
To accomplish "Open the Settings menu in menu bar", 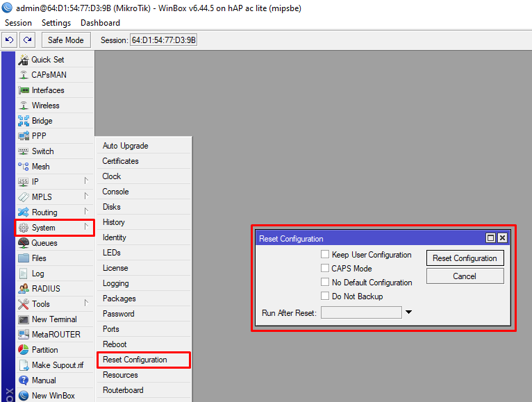I will click(56, 23).
